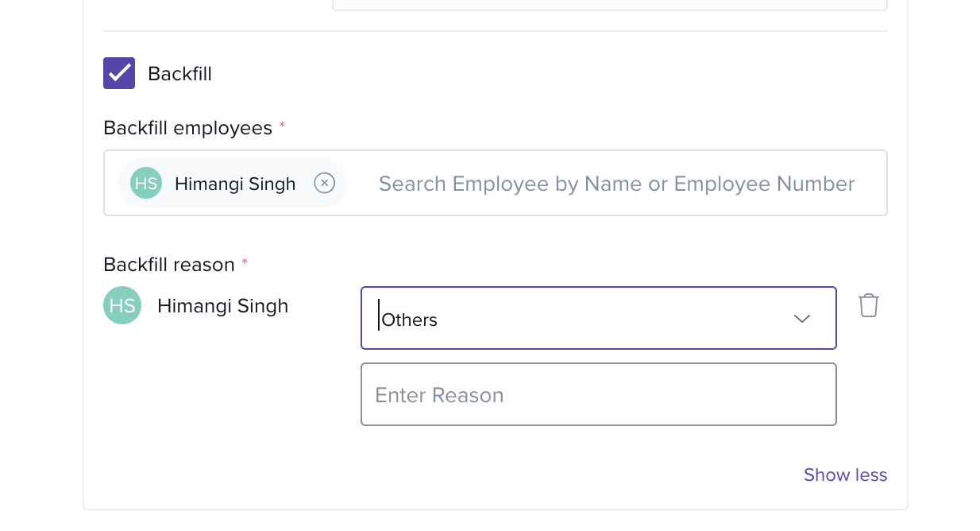Click the Backfill reason field label
This screenshot has width=980, height=531.
pyautogui.click(x=169, y=265)
